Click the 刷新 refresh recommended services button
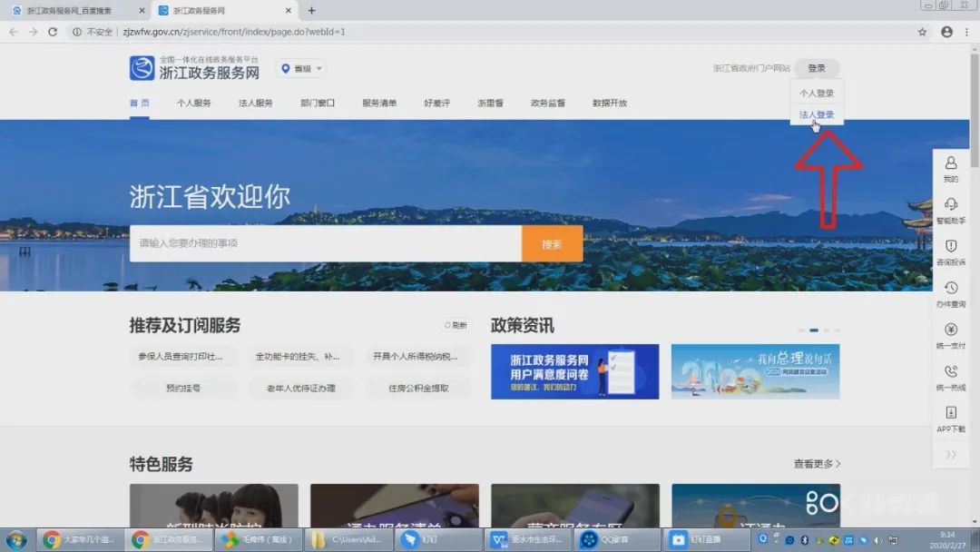The image size is (980, 552). (x=456, y=325)
